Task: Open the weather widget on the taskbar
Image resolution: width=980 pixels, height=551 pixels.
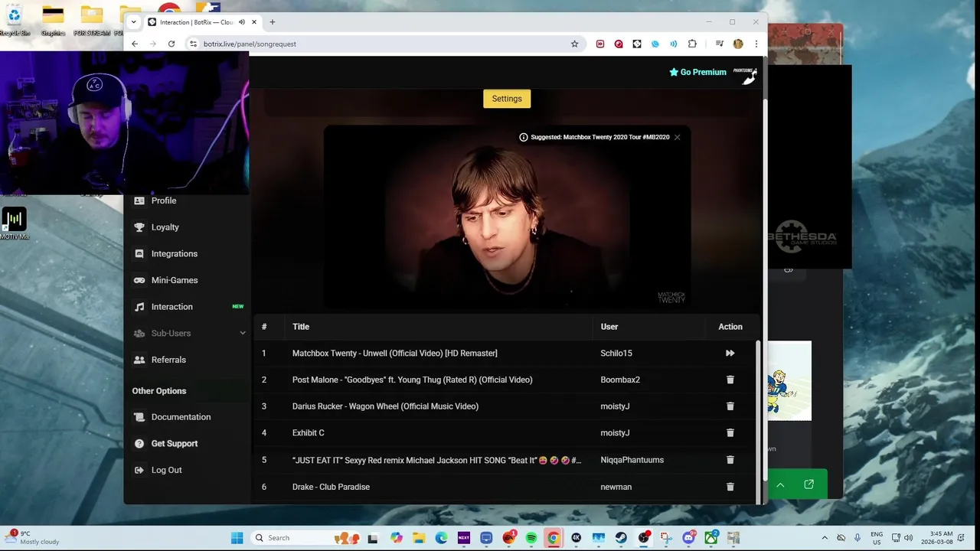Action: (33, 537)
